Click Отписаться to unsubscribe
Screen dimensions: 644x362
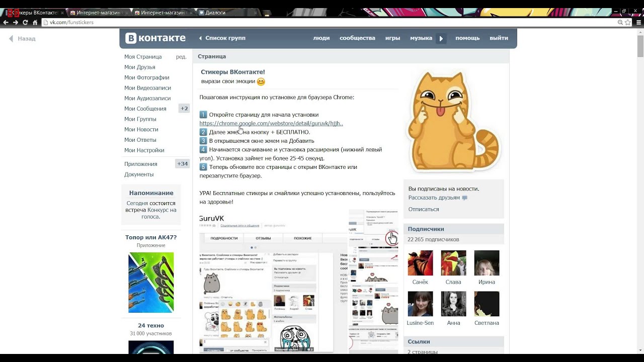[x=424, y=209]
